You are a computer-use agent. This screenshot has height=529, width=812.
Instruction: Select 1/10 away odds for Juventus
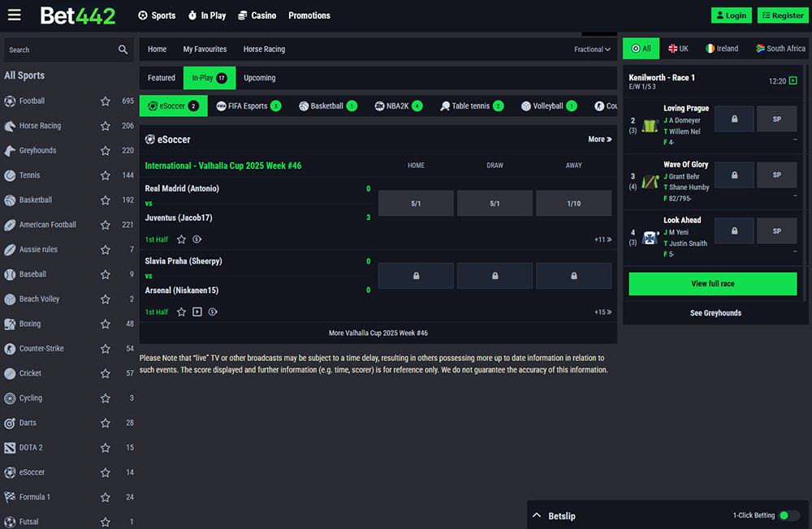(573, 204)
